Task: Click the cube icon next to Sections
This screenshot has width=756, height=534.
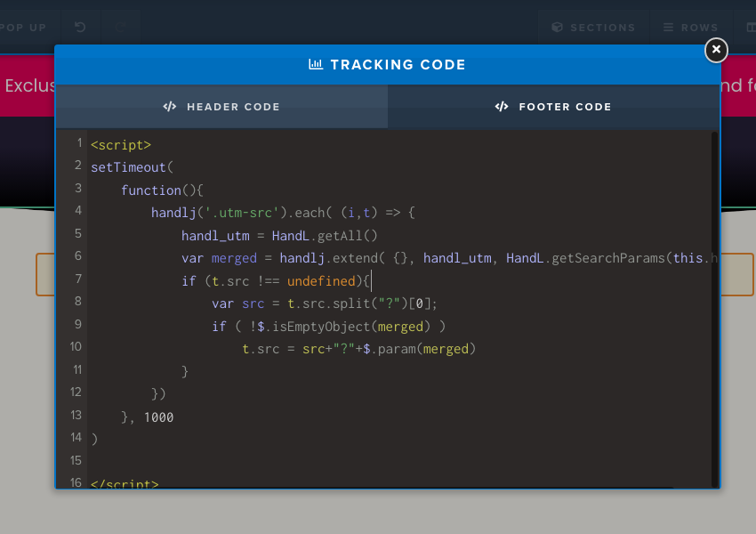Action: [x=558, y=28]
